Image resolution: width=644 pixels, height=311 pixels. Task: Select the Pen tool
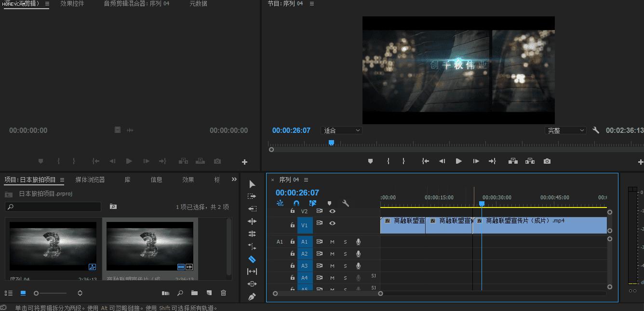(x=252, y=297)
